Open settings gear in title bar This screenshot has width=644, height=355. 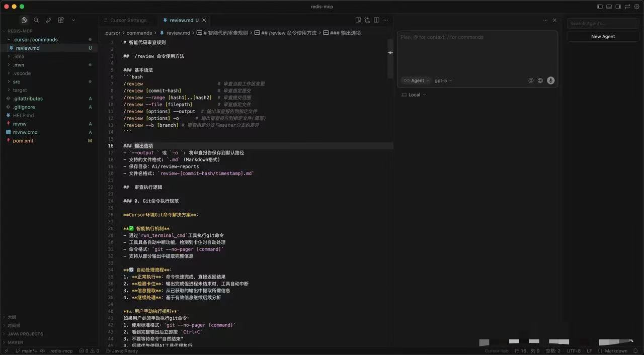[636, 7]
